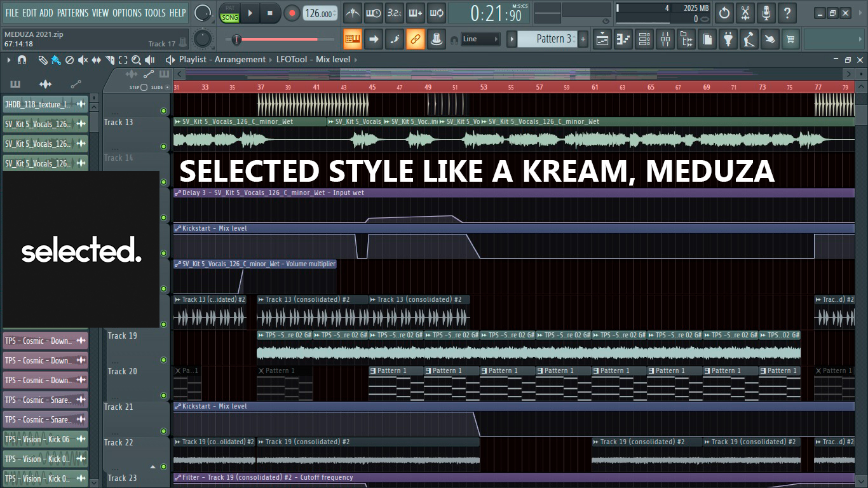Toggle step editing mode icon
The width and height of the screenshot is (868, 488).
click(395, 39)
